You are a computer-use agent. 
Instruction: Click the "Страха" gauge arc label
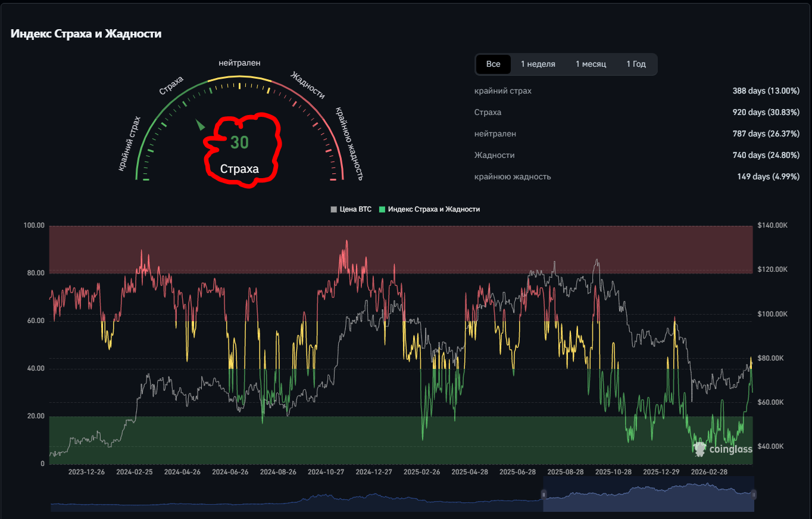tap(171, 86)
